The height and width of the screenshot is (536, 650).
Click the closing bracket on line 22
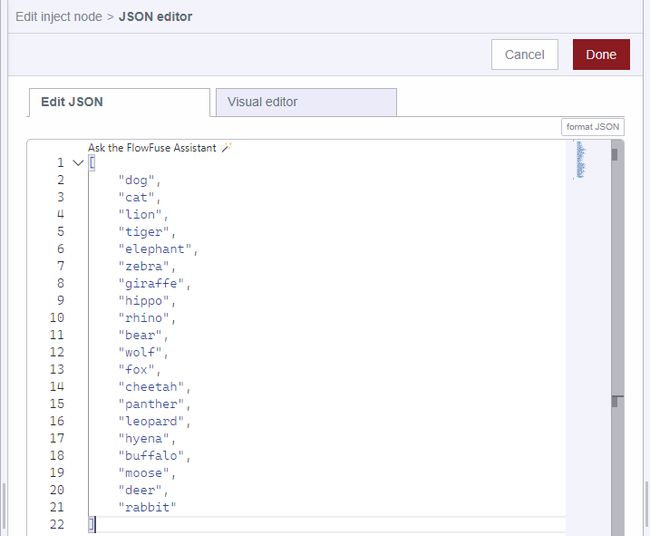(x=92, y=525)
